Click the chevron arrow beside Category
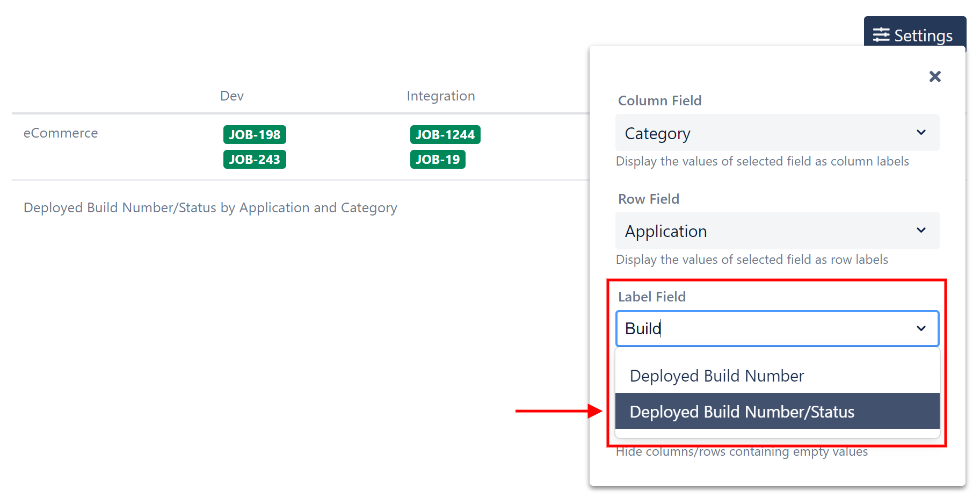 pyautogui.click(x=921, y=133)
